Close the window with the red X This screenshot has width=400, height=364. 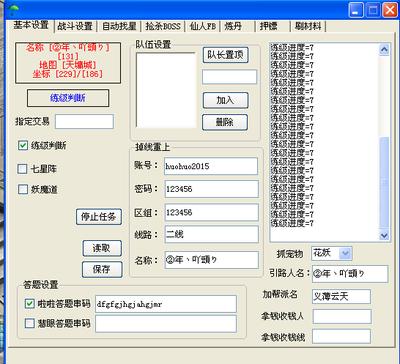[x=390, y=10]
